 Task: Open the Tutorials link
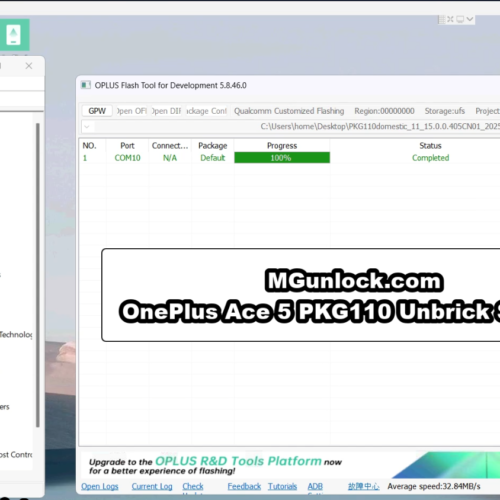click(x=282, y=486)
